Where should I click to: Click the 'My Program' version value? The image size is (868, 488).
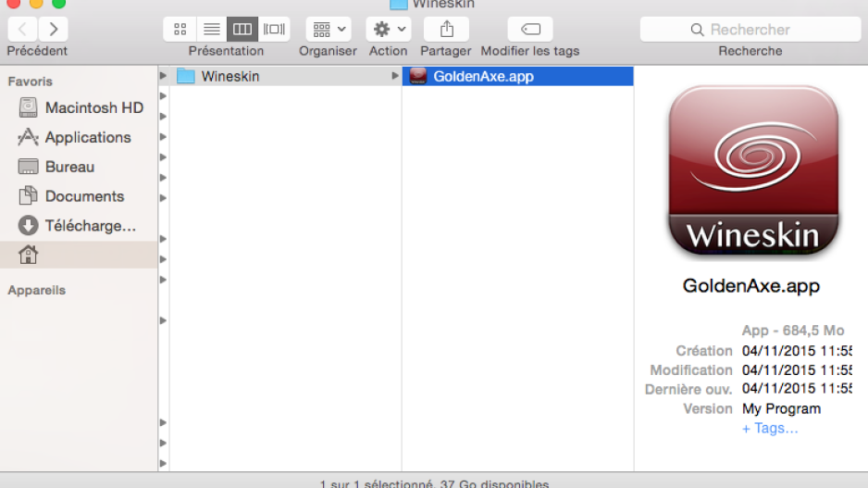click(781, 408)
